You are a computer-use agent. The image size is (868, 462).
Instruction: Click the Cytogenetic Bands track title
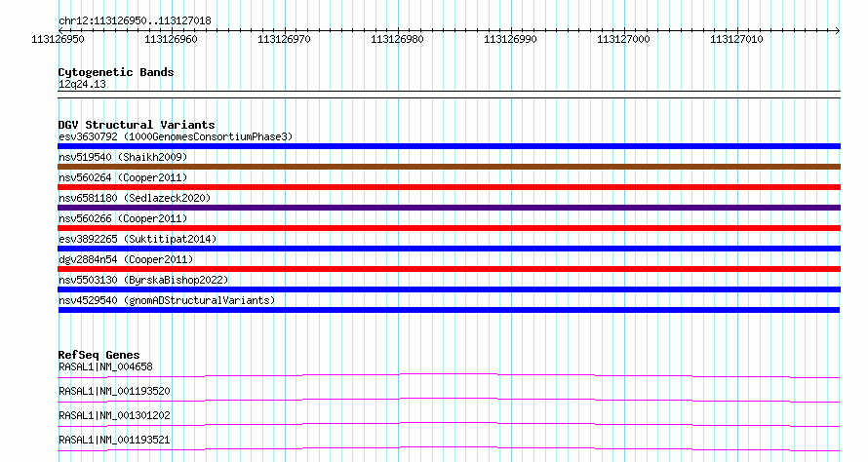click(116, 72)
